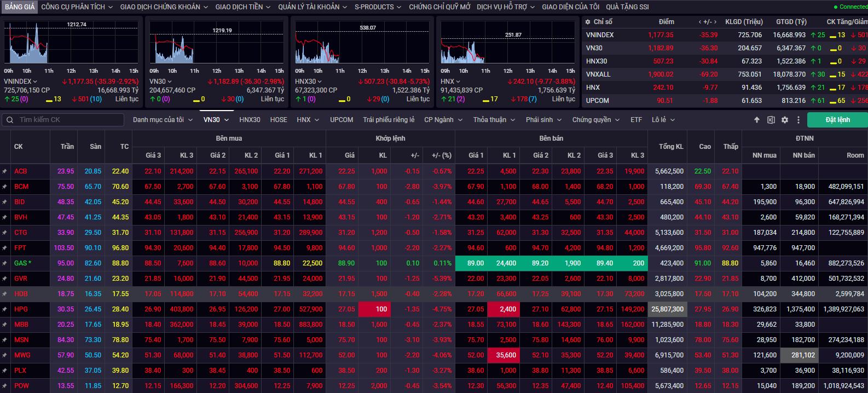This screenshot has width=868, height=393.
Task: Click the gear icon beside Chỉ số
Action: tap(587, 22)
